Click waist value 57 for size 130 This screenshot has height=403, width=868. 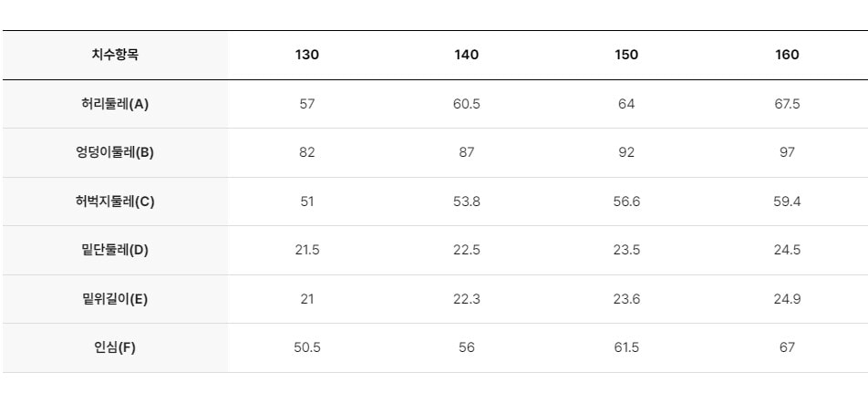tap(306, 104)
